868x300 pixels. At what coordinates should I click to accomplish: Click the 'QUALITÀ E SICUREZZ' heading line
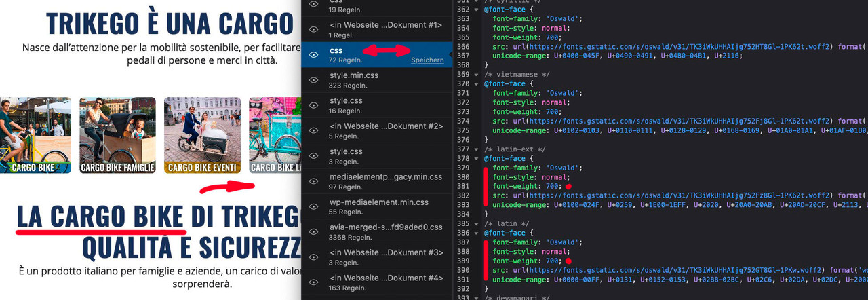192,247
